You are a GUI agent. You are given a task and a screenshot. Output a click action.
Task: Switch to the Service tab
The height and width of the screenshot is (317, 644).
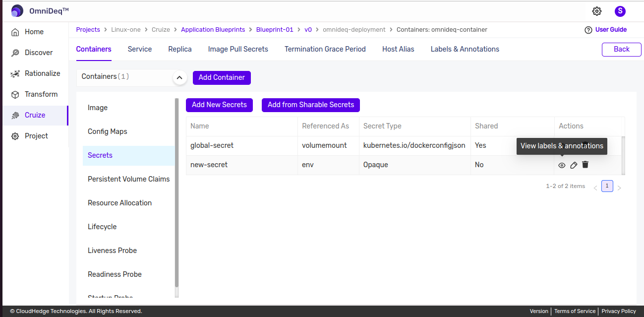[140, 49]
